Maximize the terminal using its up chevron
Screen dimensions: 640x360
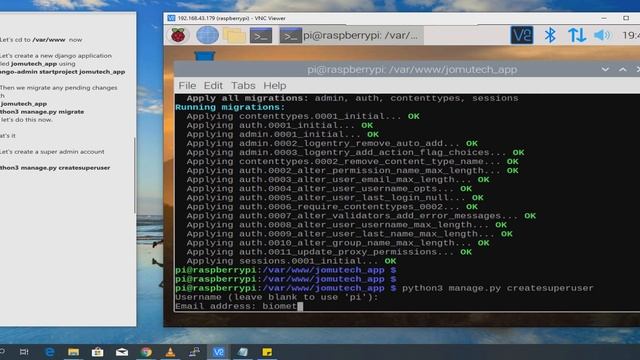pyautogui.click(x=622, y=69)
